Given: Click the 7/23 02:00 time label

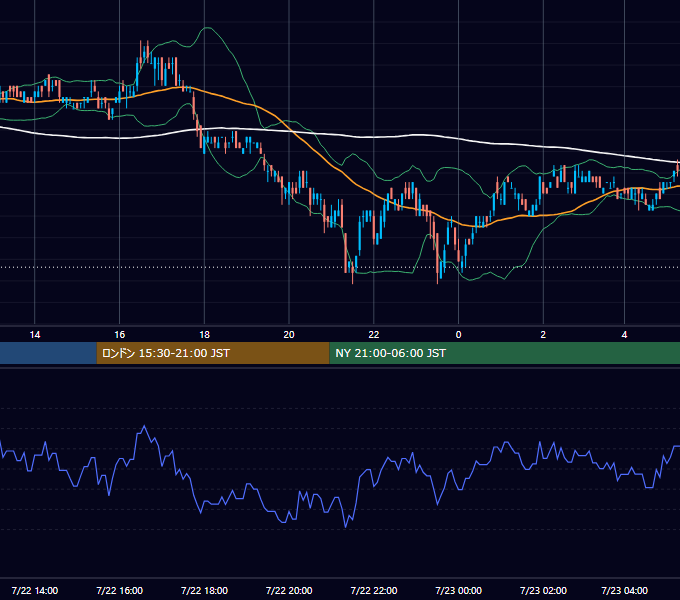Looking at the screenshot, I should point(543,590).
